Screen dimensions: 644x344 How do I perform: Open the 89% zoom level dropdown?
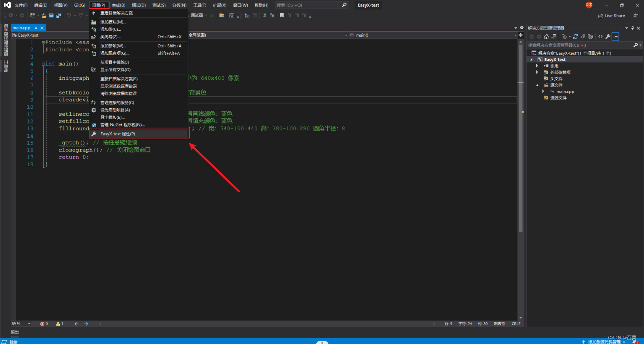click(29, 324)
